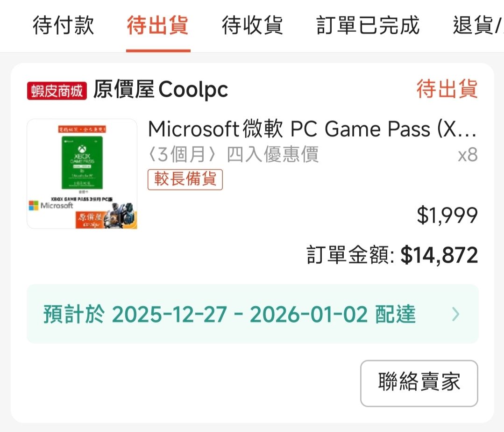Viewport: 504px width, 432px height.
Task: Open the Microsoft微軟 PC Game Pass title
Action: click(x=312, y=129)
